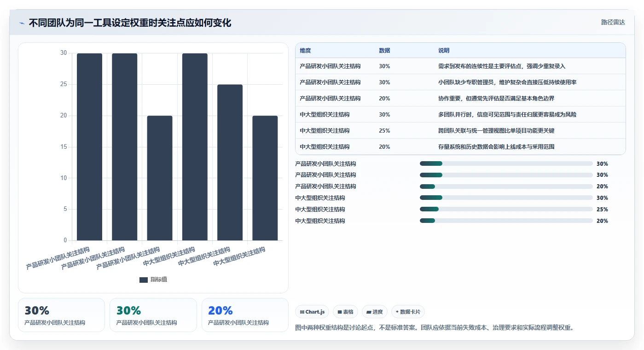Image resolution: width=644 pixels, height=350 pixels.
Task: Select the 数据卡片 chip
Action: (x=408, y=312)
